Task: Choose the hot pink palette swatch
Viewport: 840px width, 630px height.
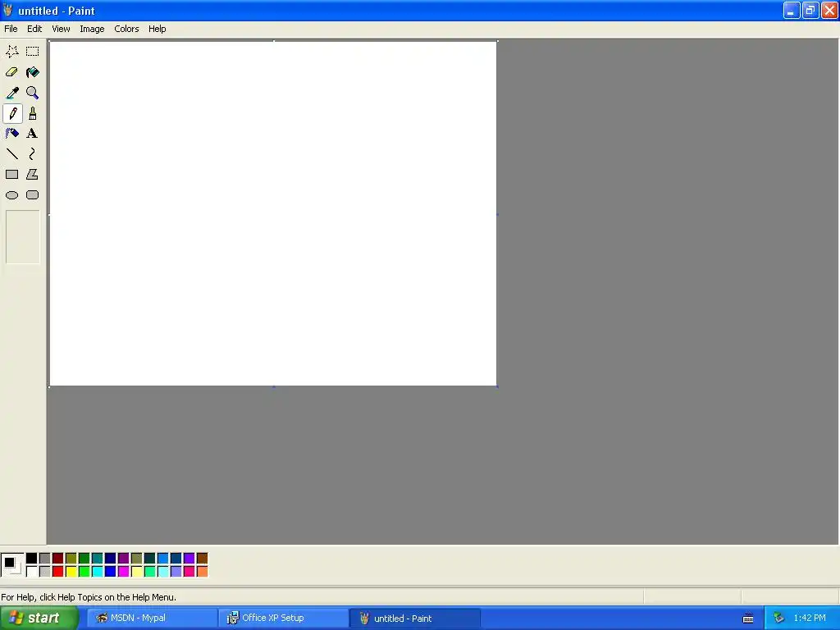Action: click(x=189, y=572)
